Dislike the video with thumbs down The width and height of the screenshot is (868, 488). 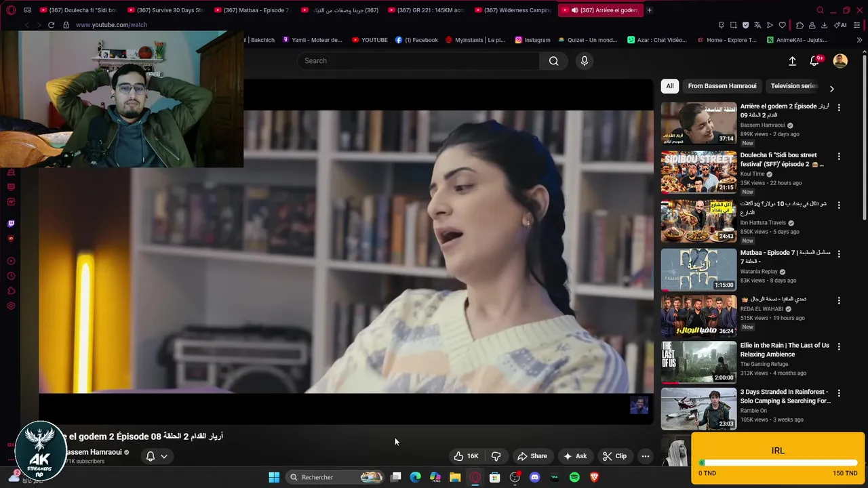pyautogui.click(x=496, y=456)
